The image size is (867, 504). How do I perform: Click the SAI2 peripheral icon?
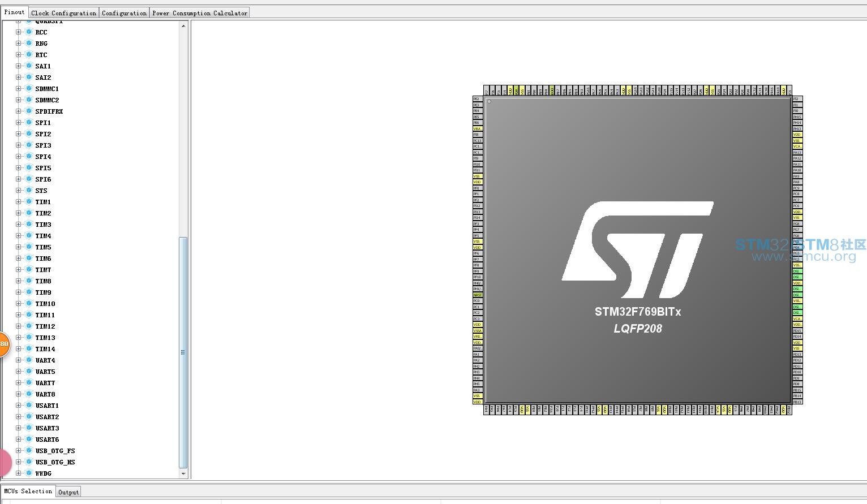pyautogui.click(x=29, y=77)
